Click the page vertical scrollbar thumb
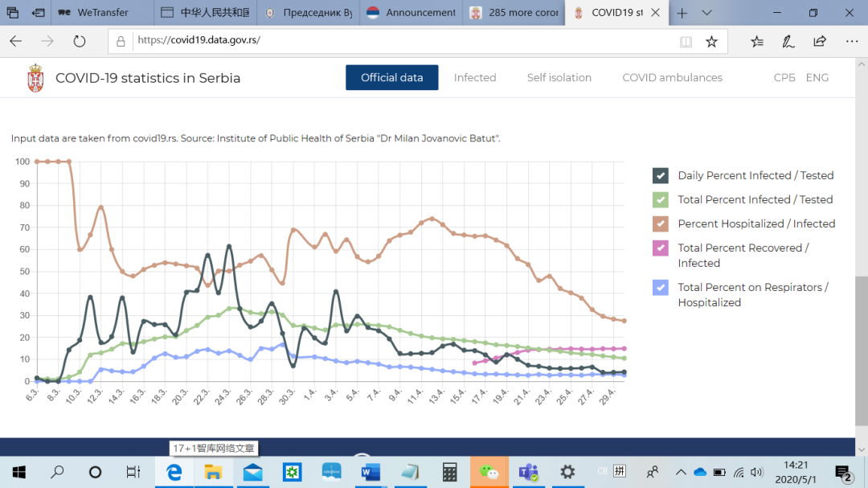Screen dimensions: 868x488 [x=862, y=351]
